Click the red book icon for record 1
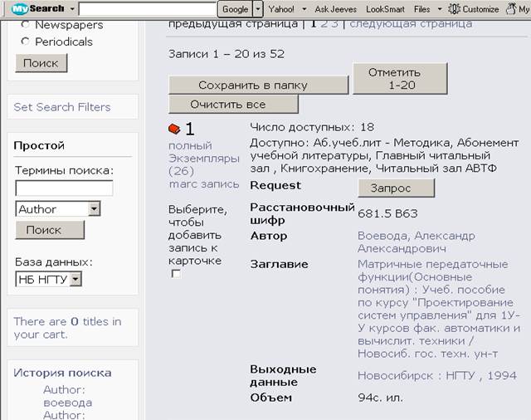 (174, 129)
